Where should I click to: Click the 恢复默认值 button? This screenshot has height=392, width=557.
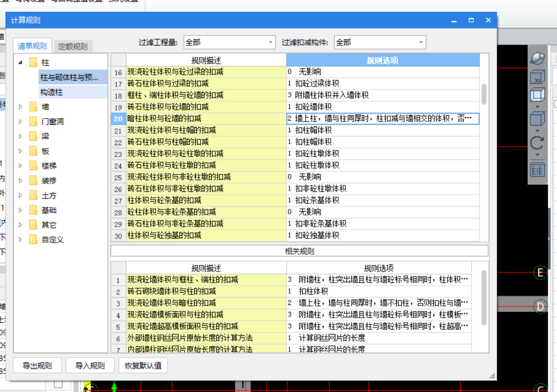click(143, 365)
